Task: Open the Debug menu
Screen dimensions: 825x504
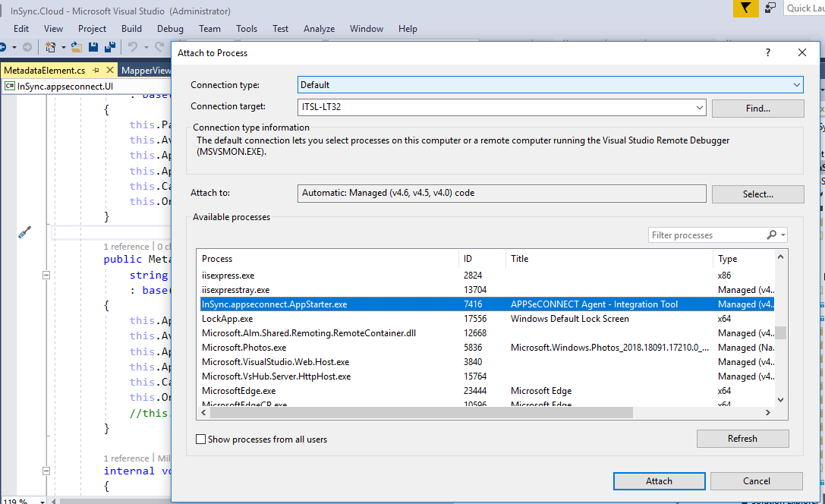Action: pos(170,29)
